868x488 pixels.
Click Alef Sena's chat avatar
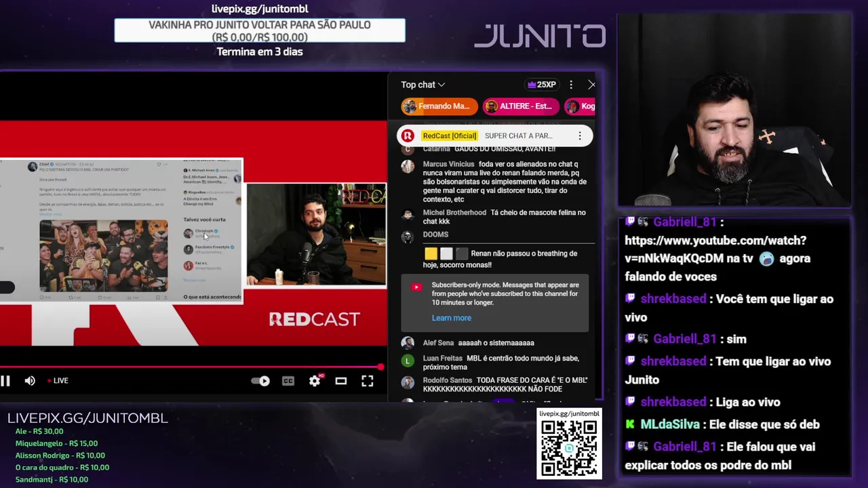(x=408, y=344)
